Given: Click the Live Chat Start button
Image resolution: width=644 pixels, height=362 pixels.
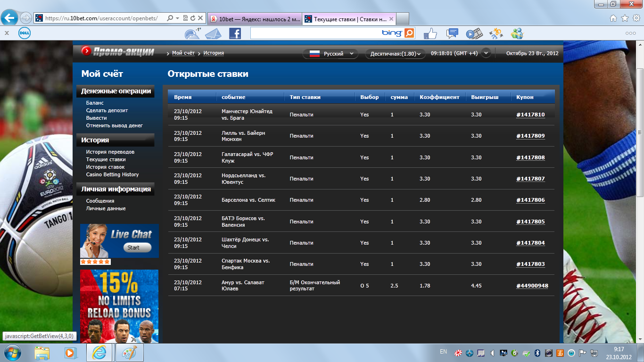Looking at the screenshot, I should 137,247.
